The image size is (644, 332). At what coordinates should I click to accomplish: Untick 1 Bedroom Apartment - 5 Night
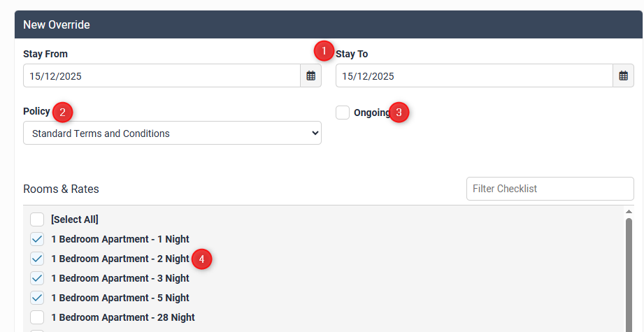coord(37,298)
